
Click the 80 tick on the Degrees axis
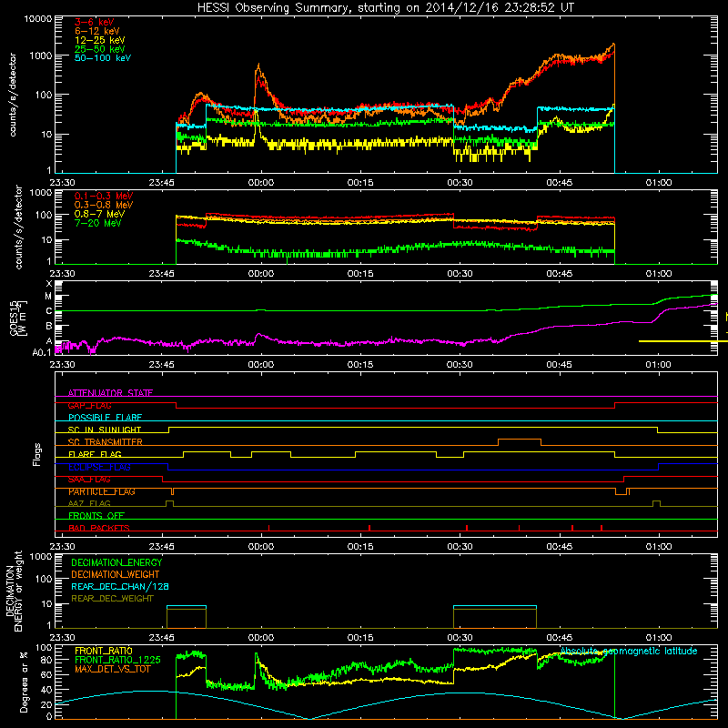[47, 660]
